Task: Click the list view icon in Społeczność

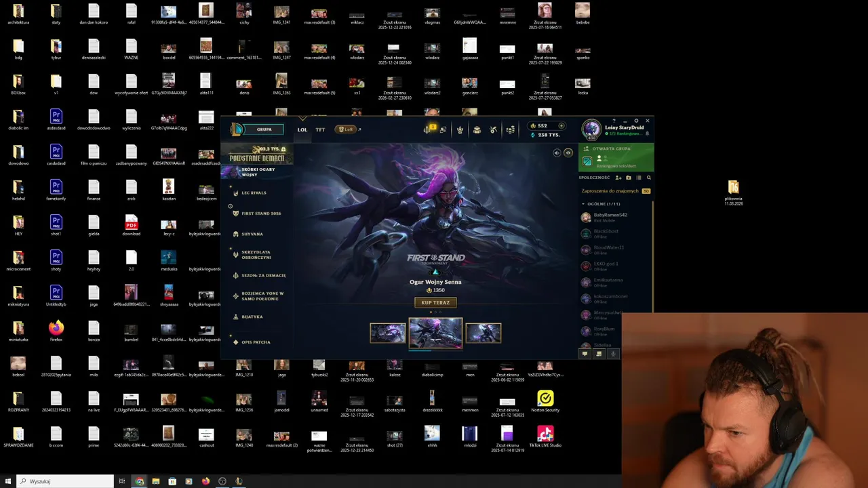Action: coord(639,178)
